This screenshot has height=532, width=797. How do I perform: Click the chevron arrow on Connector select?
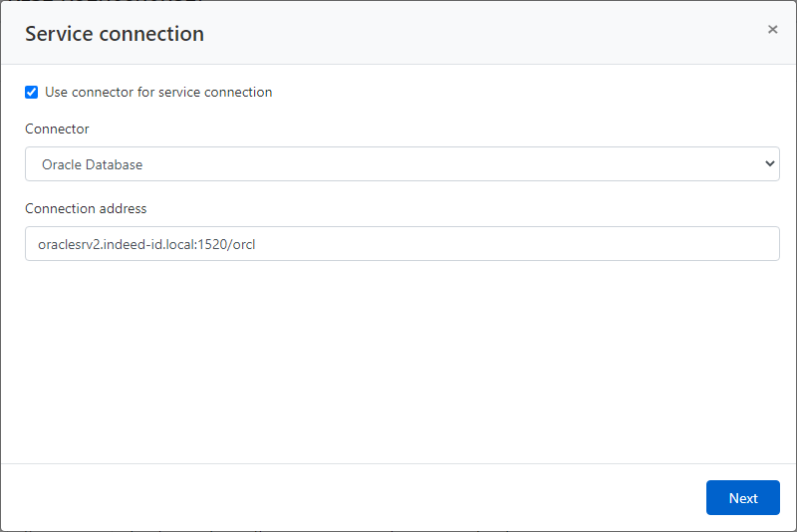click(768, 164)
